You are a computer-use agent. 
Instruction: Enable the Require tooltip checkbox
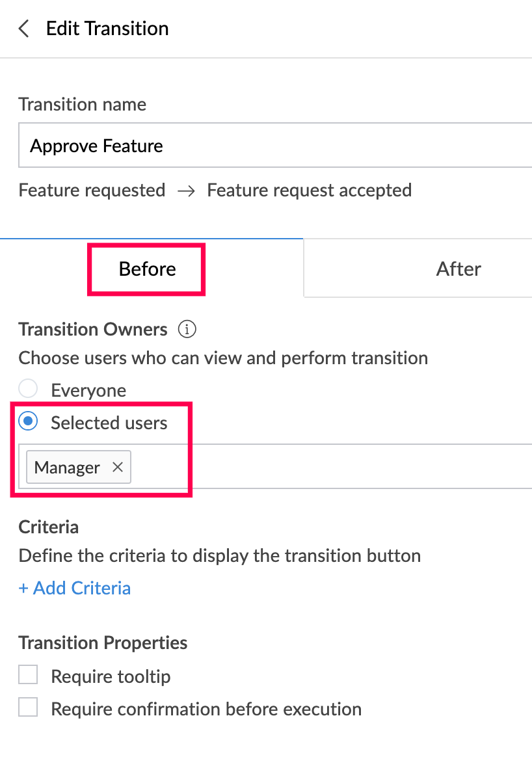pos(28,676)
